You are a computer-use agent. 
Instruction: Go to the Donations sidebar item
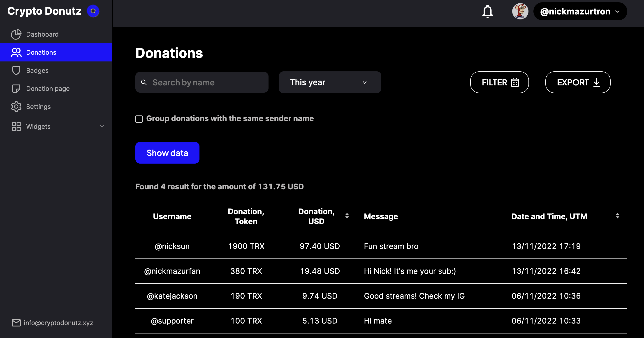pos(41,53)
